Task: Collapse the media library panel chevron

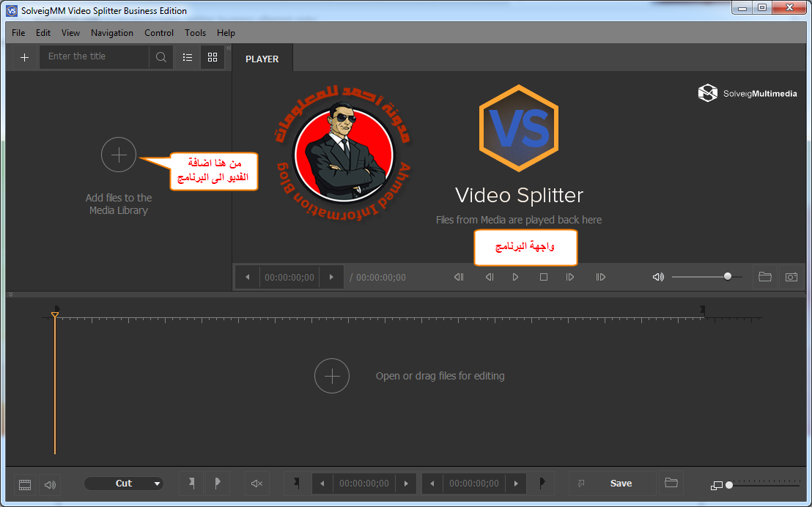Action: (229, 48)
